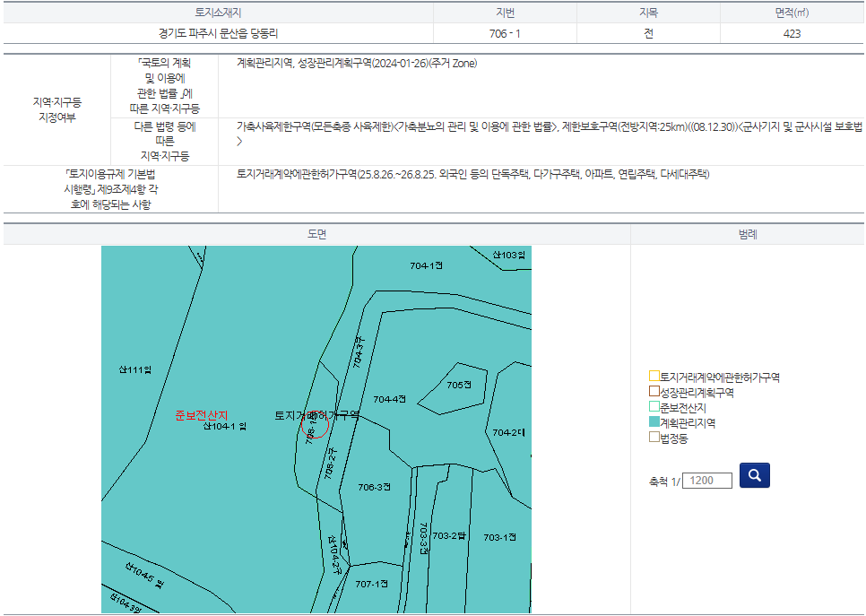The height and width of the screenshot is (616, 866).
Task: Click the 성장관리계획구역 legend box
Action: click(654, 392)
